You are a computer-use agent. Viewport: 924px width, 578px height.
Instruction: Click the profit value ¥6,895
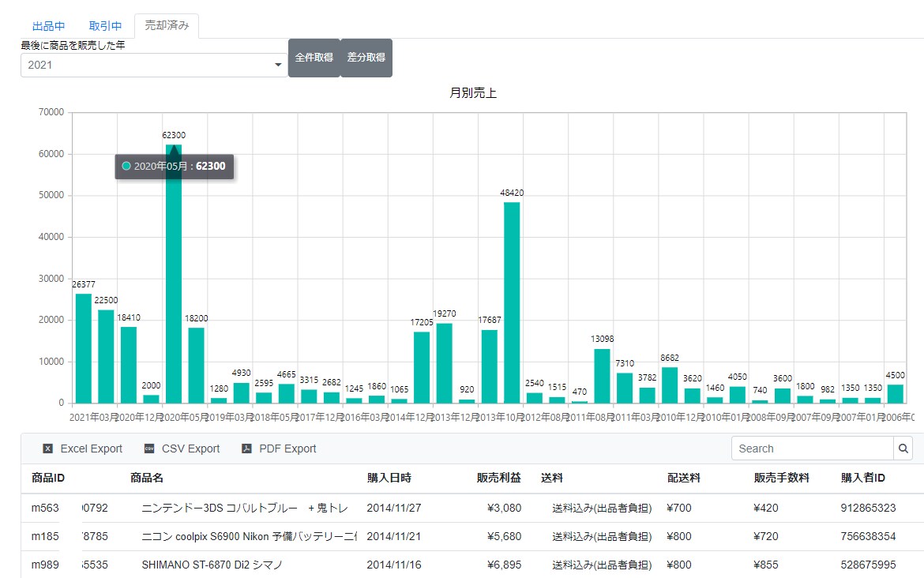tap(505, 565)
